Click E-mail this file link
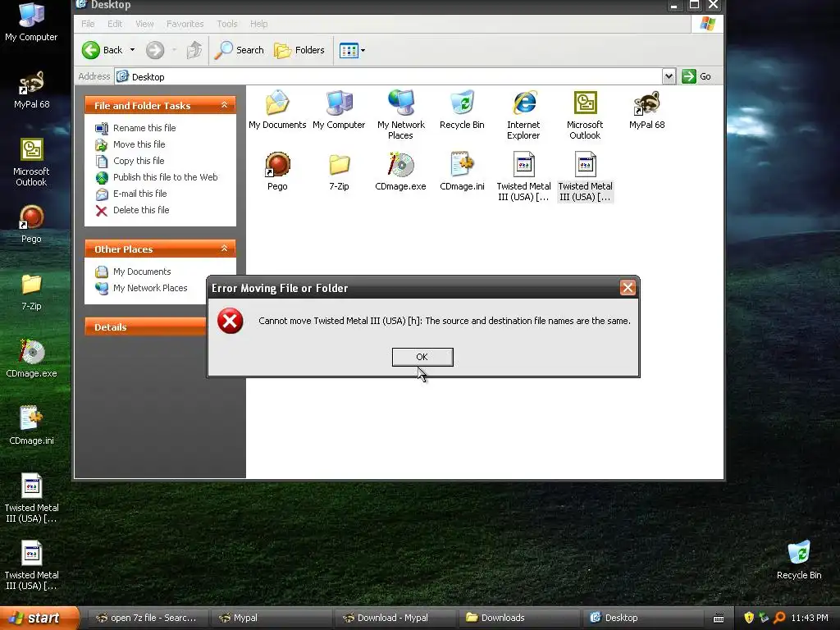840x630 pixels. pos(139,194)
